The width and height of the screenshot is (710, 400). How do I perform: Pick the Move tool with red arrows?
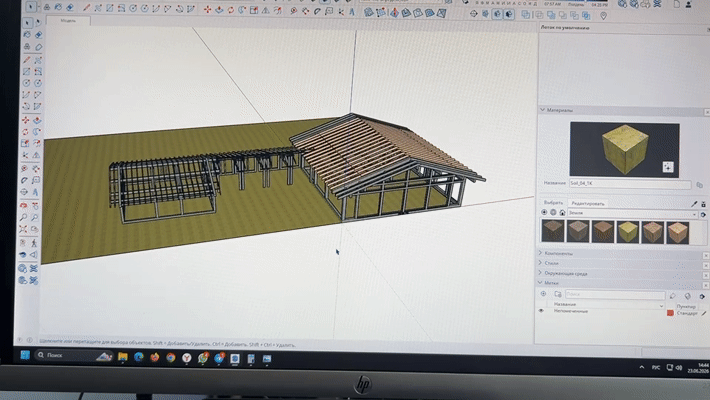pos(26,120)
